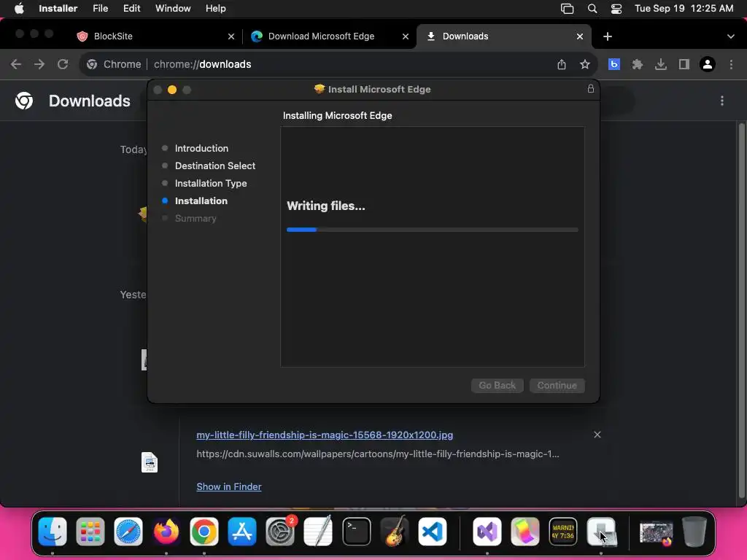Open the Installer menu
The image size is (747, 560).
[58, 9]
